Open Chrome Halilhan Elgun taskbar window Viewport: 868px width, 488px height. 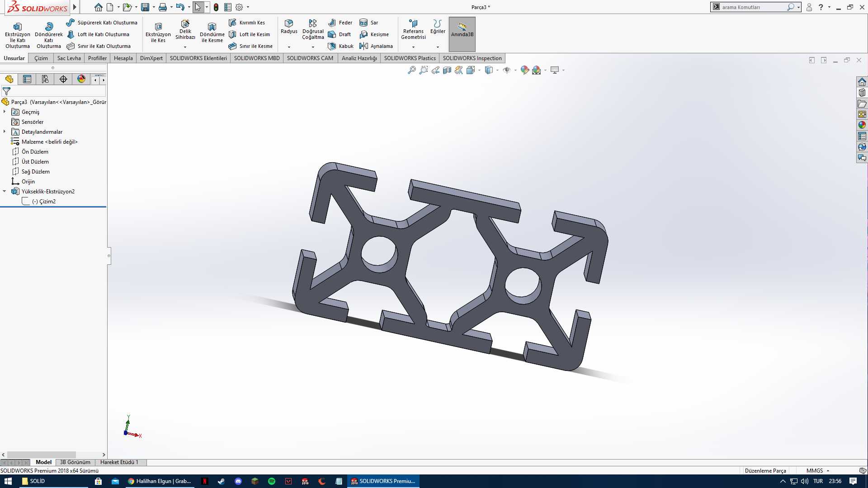click(160, 481)
